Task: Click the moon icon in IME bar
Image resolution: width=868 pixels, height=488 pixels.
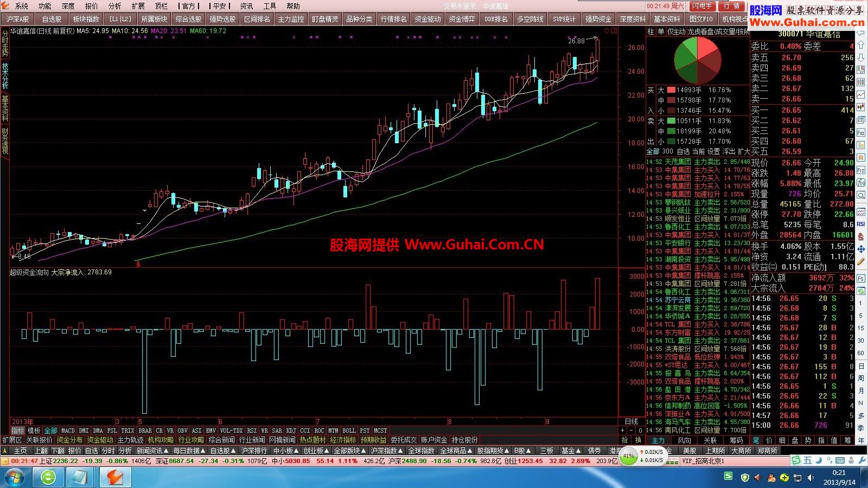Action: (819, 460)
